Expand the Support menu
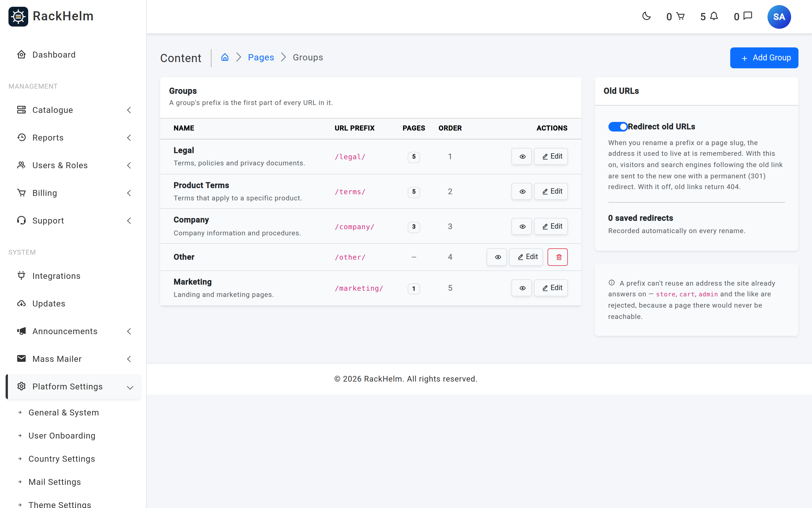Viewport: 812px width, 508px height. [x=73, y=220]
